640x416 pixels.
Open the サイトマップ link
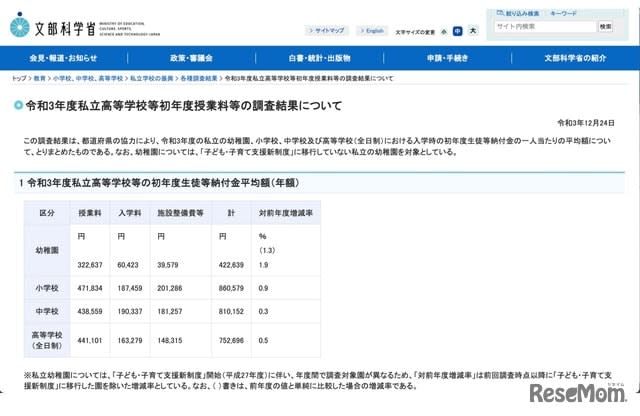327,31
